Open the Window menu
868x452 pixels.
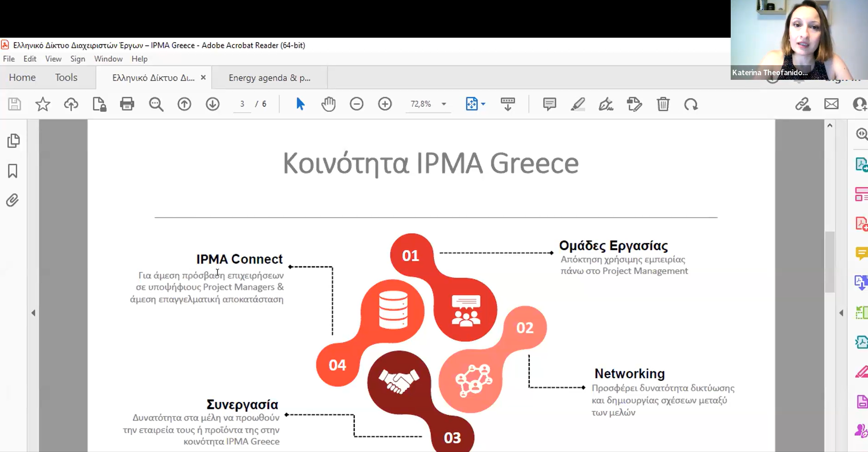108,59
